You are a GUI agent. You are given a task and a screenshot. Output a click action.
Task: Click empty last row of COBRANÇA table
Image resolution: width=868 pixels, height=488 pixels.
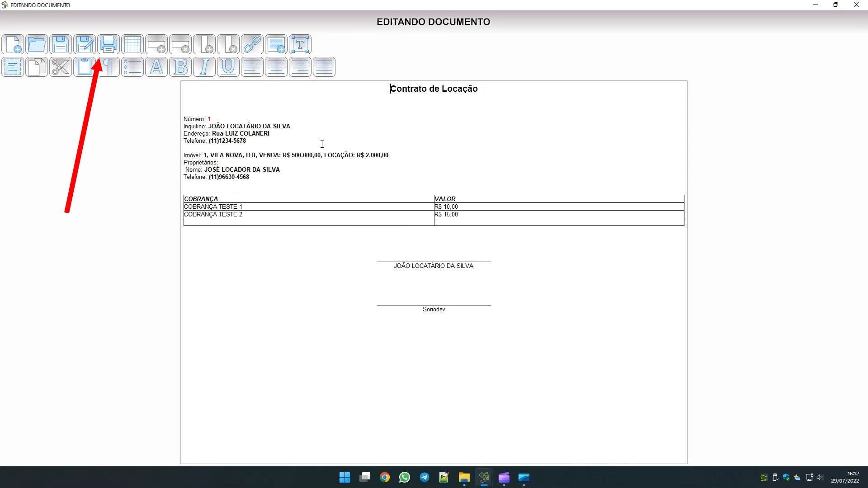tap(308, 222)
